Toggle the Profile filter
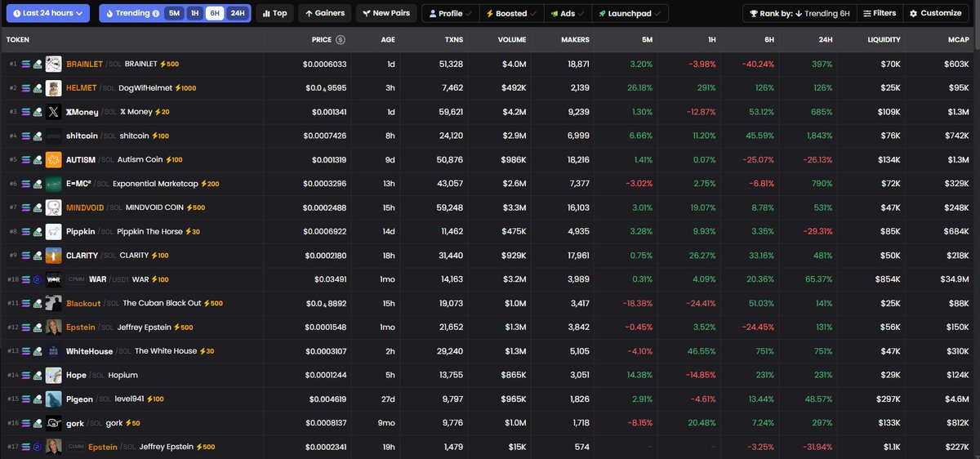The width and height of the screenshot is (980, 459). [449, 13]
